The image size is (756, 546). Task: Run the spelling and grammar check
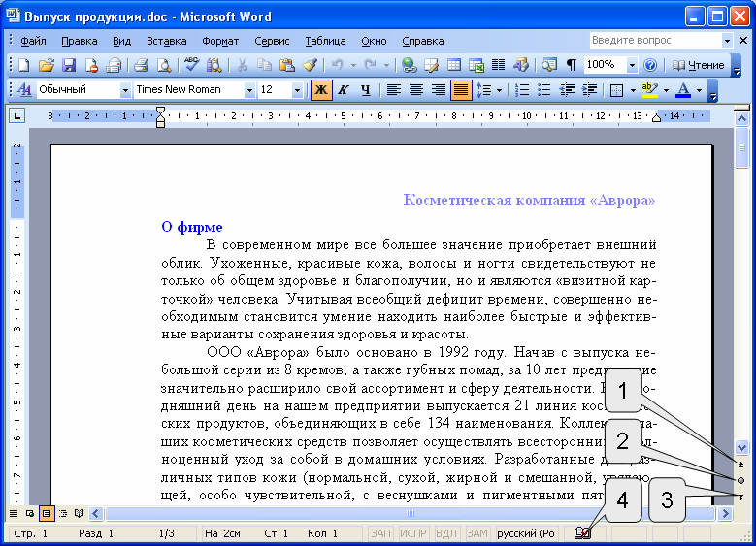[191, 65]
